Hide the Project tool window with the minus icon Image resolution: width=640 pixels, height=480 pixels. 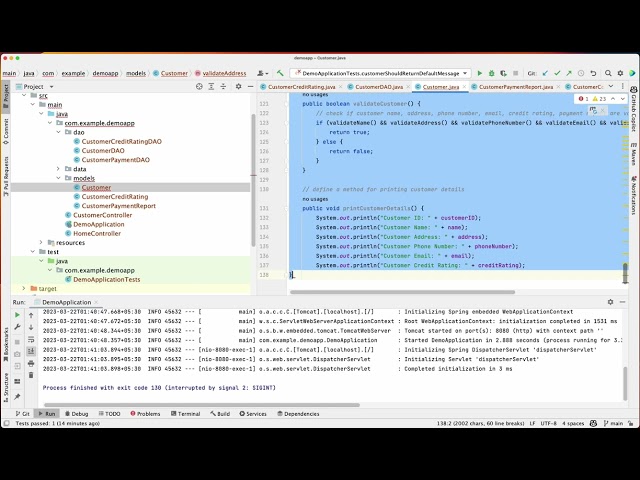click(x=250, y=87)
